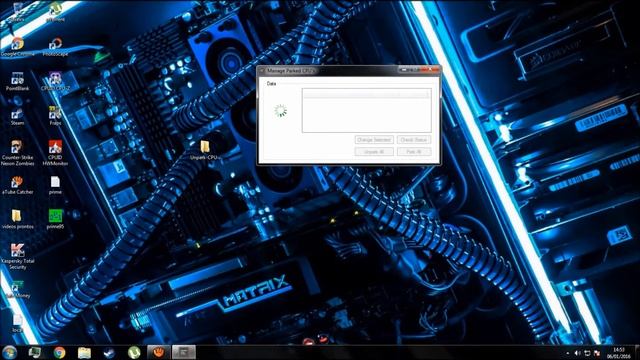The height and width of the screenshot is (360, 640).
Task: Click the Manage Parked CPUs taskbar button
Action: 184,352
